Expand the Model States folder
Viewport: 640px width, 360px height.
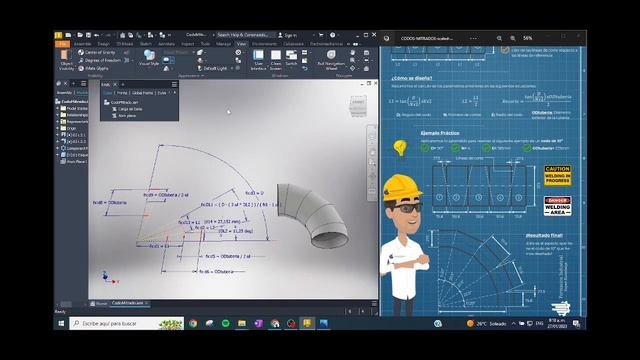click(58, 109)
